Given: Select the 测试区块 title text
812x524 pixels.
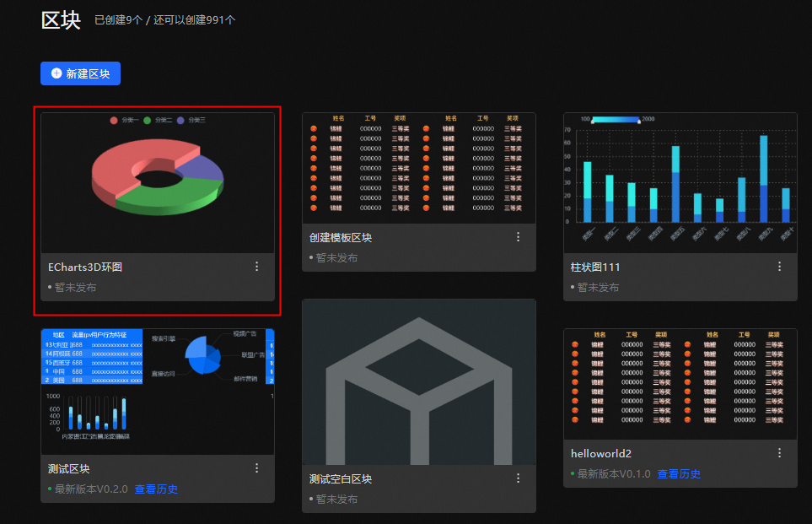Looking at the screenshot, I should pyautogui.click(x=69, y=468).
